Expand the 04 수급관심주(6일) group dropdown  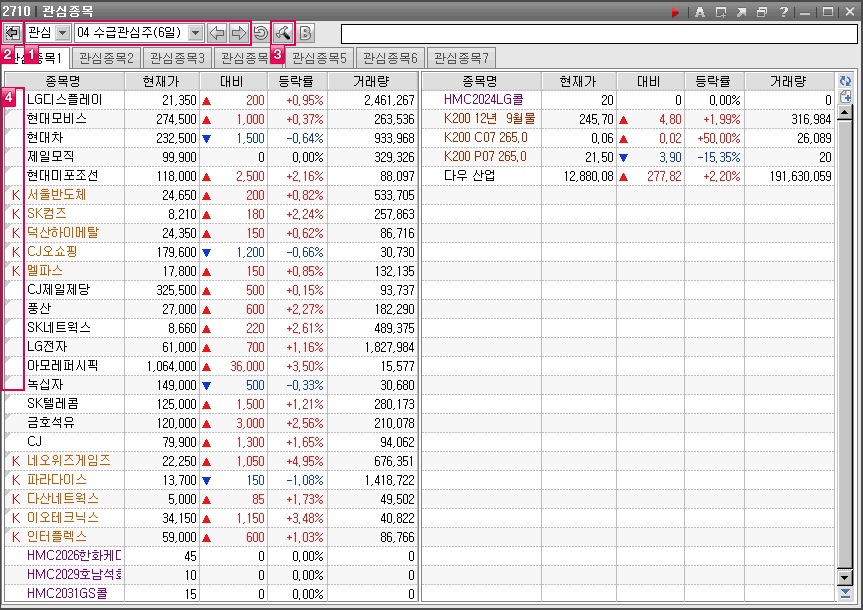click(195, 33)
